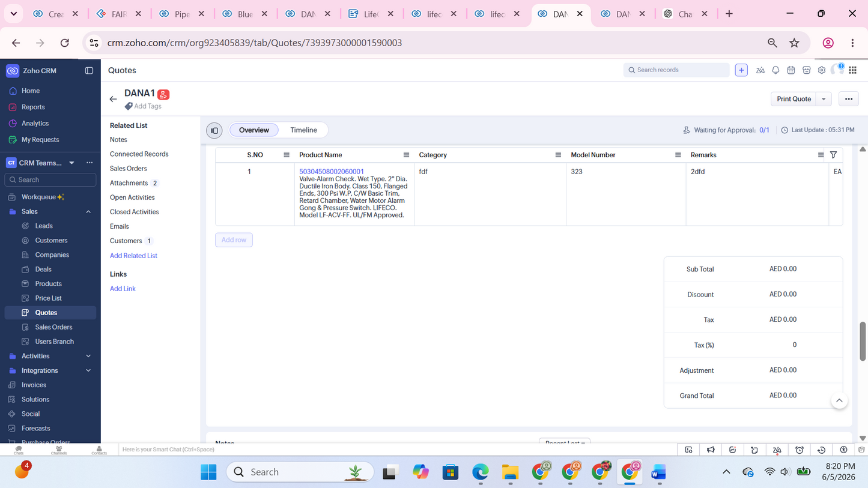868x488 pixels.
Task: Jump to Connected Records in the Related List
Action: pyautogui.click(x=139, y=154)
